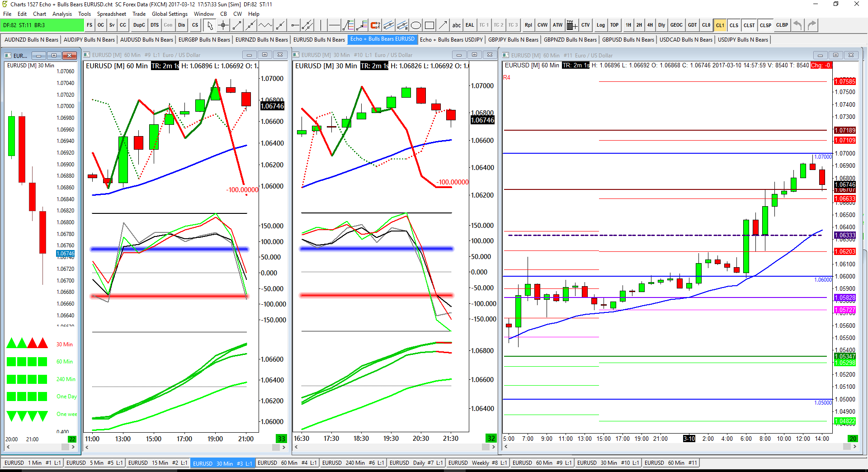Activate the crosshair cursor tool
Viewport: 868px width, 472px height.
223,25
